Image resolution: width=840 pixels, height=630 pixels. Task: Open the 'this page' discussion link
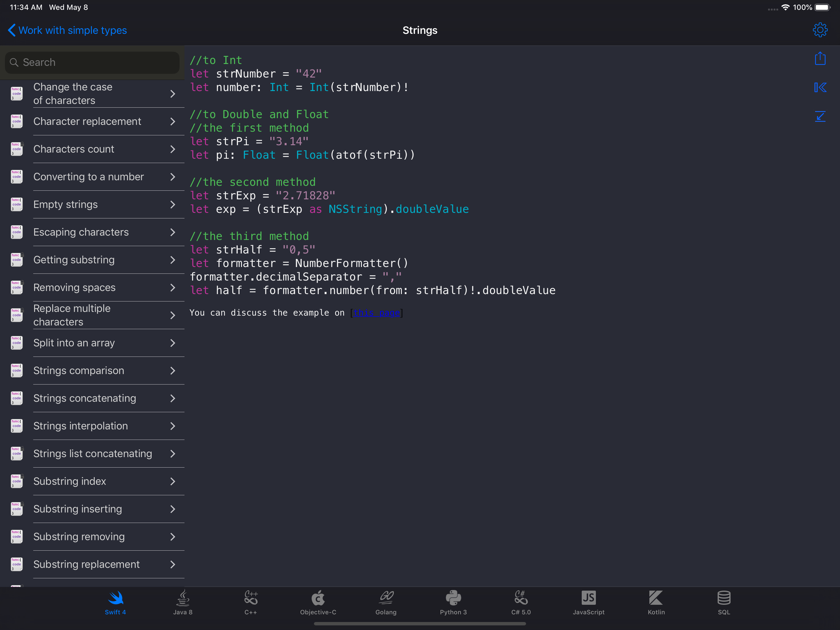click(x=376, y=313)
